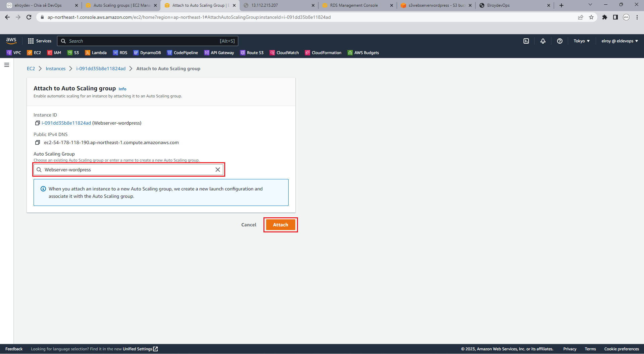Open IAM shortcut in favorites bar
Image resolution: width=644 pixels, height=354 pixels.
tap(54, 53)
